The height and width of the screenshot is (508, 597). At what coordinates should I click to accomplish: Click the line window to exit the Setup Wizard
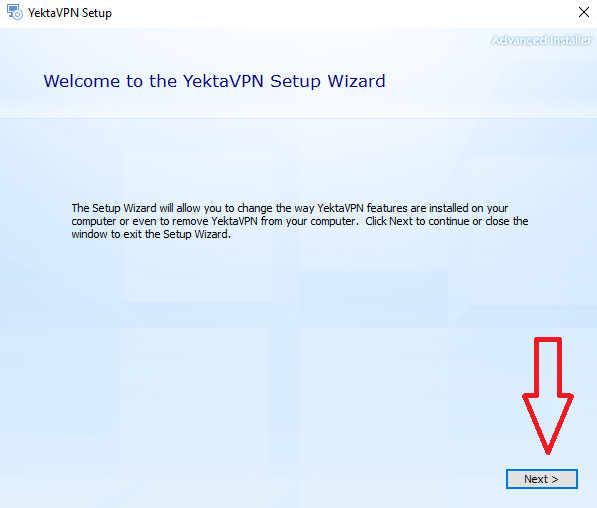click(151, 234)
